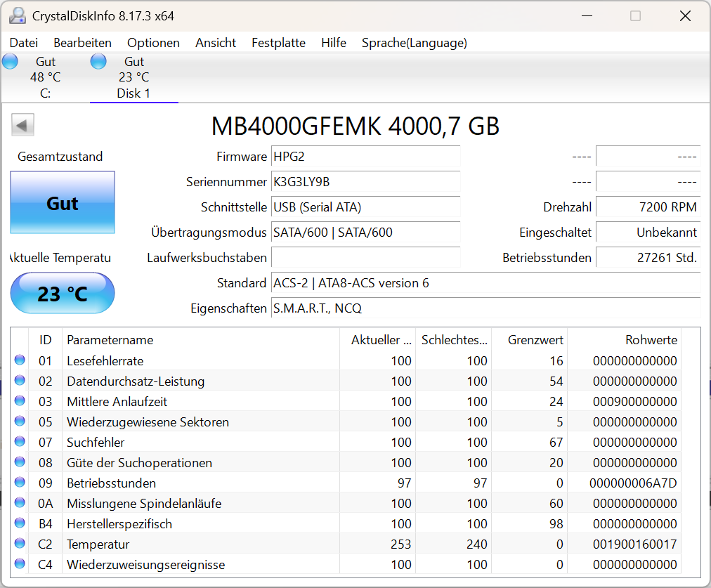Click status dot of Datendurchsatz-Leistung row
Image resolution: width=711 pixels, height=588 pixels.
click(x=20, y=380)
